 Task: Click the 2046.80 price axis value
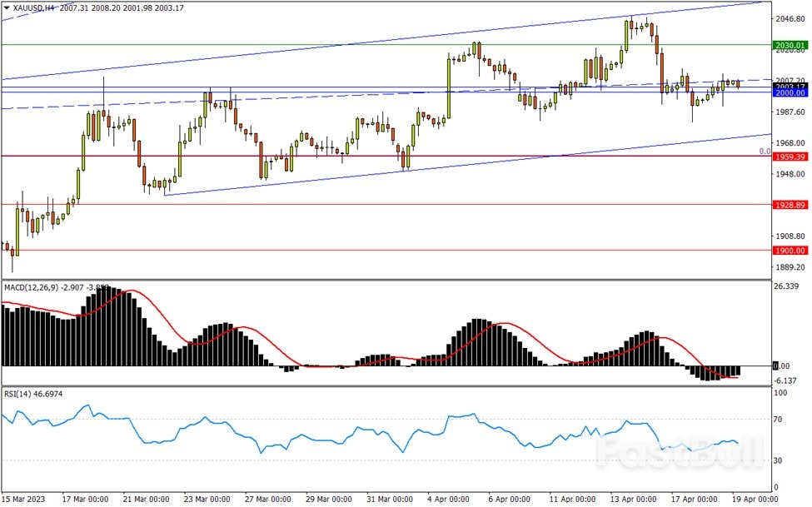(788, 18)
